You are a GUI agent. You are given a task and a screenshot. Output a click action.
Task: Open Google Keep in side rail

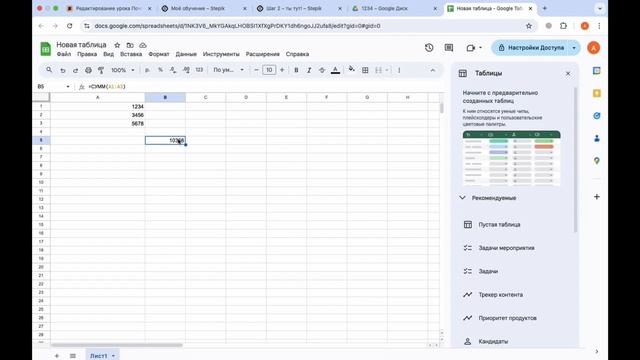[x=597, y=93]
